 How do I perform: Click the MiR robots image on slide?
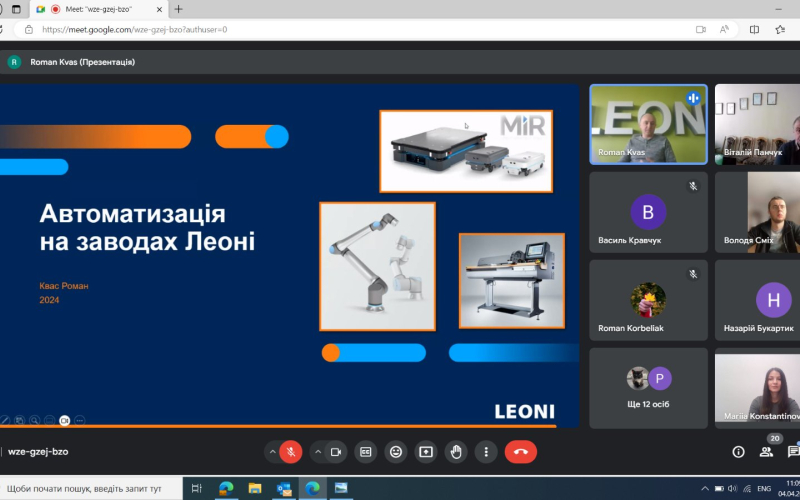click(466, 151)
